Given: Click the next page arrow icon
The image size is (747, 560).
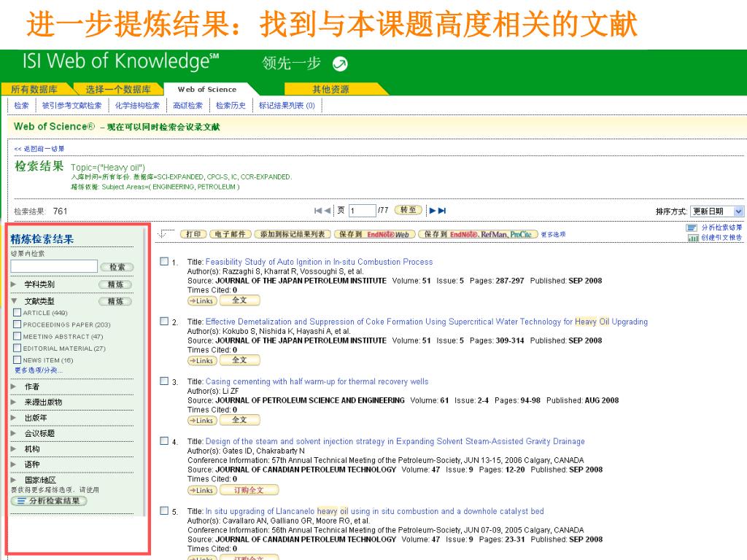Looking at the screenshot, I should [433, 211].
